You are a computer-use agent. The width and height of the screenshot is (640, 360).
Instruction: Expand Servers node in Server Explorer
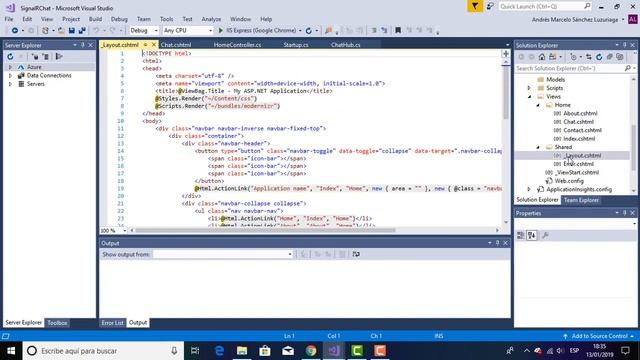10,84
